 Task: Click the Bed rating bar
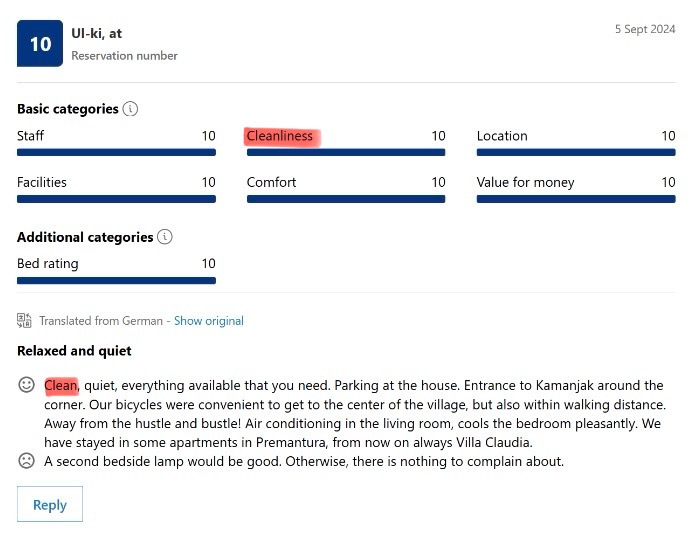click(x=116, y=280)
